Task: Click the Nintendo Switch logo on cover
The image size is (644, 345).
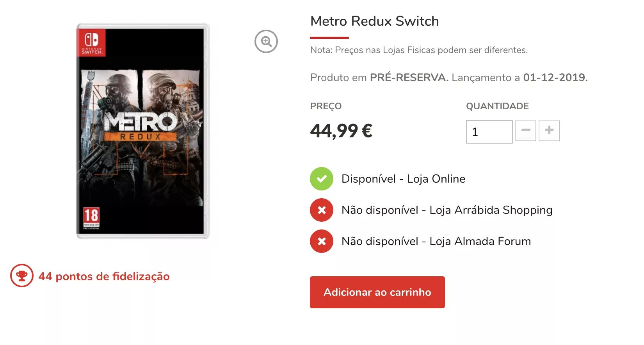Action: click(x=92, y=43)
